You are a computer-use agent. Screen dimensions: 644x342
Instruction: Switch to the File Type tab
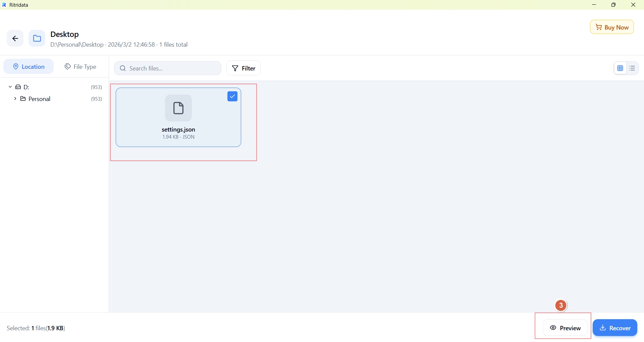[x=80, y=67]
